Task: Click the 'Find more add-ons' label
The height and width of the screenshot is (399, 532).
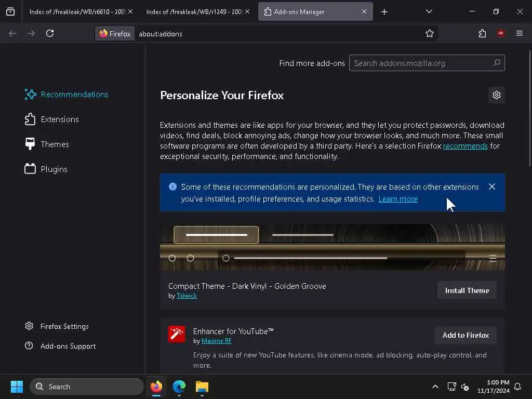Action: tap(312, 63)
